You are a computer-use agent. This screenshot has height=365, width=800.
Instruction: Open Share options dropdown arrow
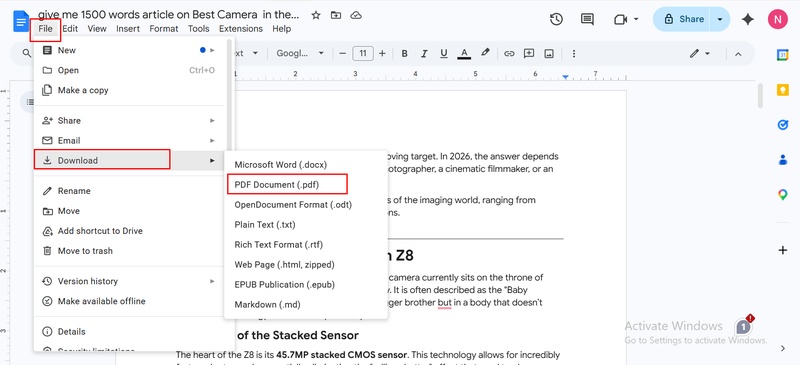click(720, 19)
